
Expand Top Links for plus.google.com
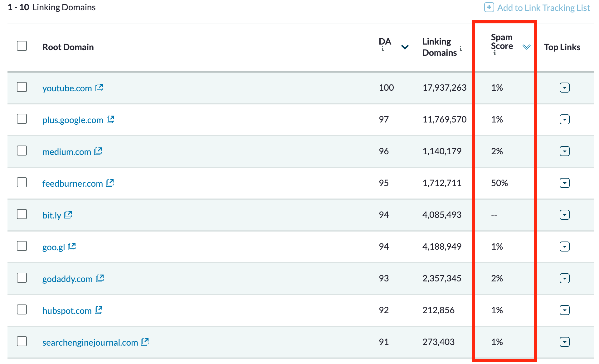point(565,119)
